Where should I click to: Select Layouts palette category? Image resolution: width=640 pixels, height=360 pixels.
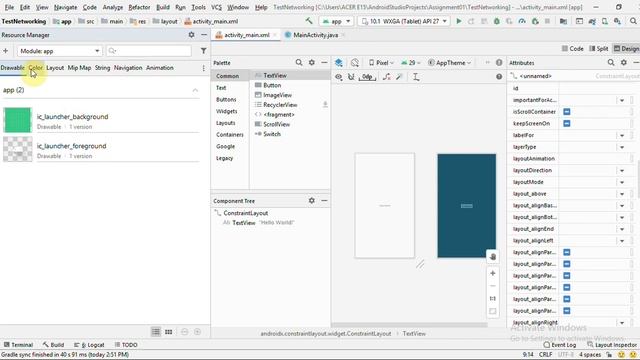click(226, 123)
